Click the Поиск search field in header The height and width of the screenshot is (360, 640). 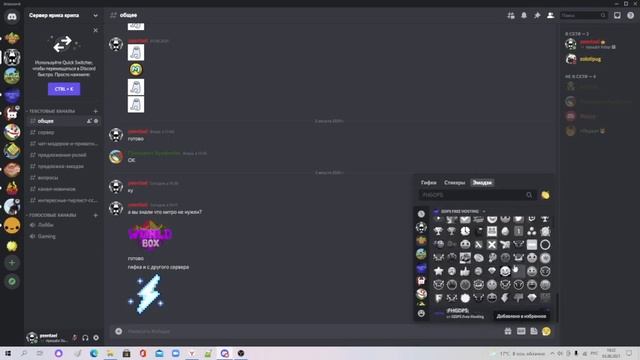pyautogui.click(x=584, y=16)
